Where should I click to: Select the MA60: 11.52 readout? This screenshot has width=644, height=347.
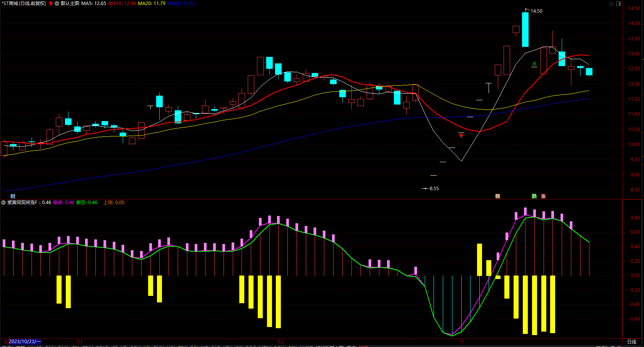tap(181, 3)
